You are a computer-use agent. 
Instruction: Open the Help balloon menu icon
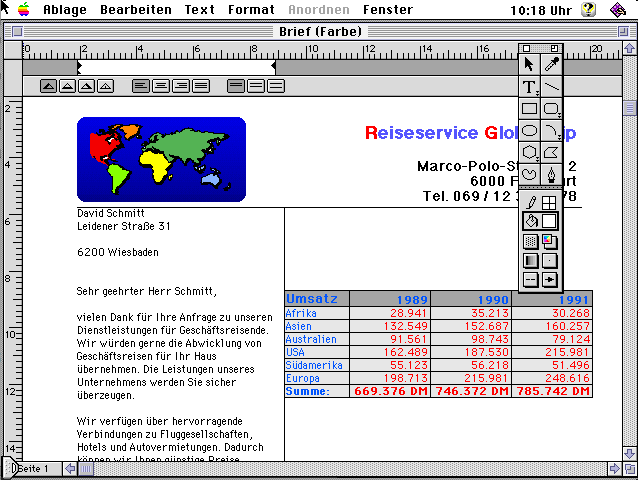[x=588, y=9]
